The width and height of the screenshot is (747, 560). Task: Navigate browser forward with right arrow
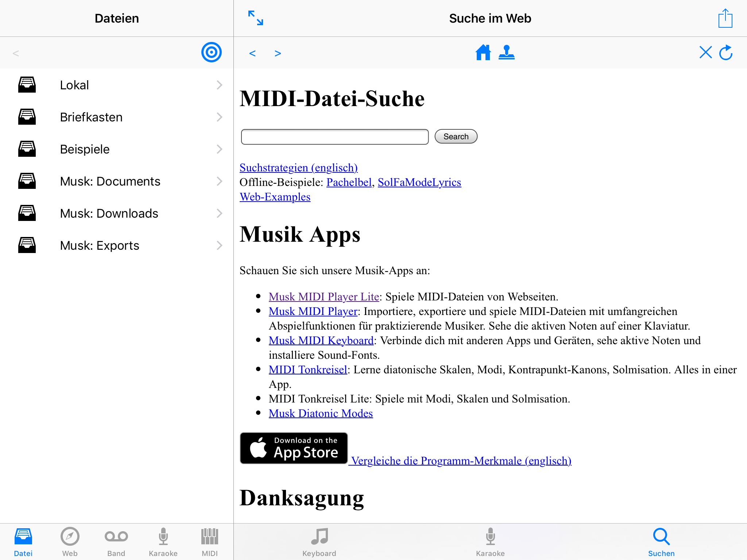278,53
